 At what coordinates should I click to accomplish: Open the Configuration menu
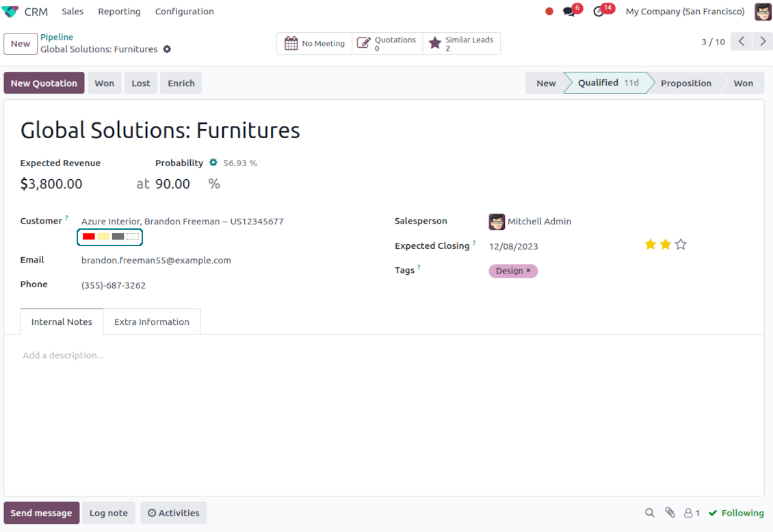click(x=184, y=12)
